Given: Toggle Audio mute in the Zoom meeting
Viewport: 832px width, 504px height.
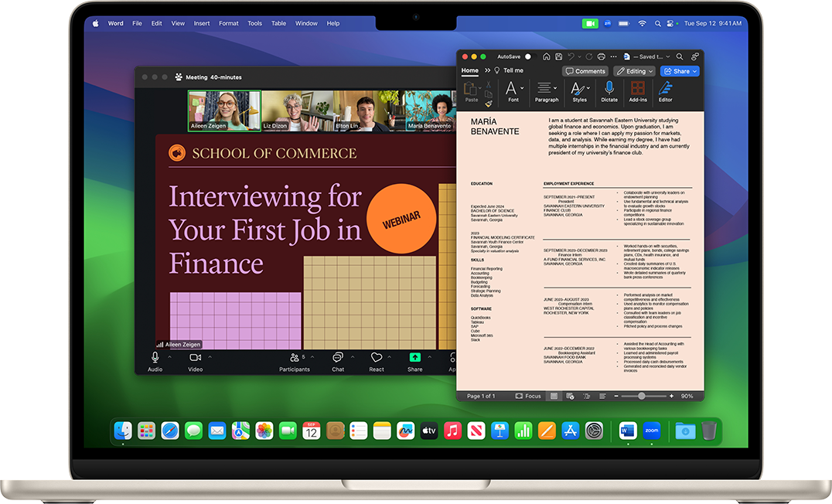Looking at the screenshot, I should (155, 362).
